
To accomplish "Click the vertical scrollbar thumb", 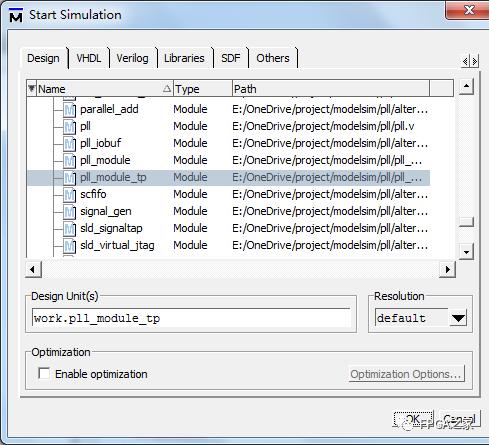I will point(466,222).
